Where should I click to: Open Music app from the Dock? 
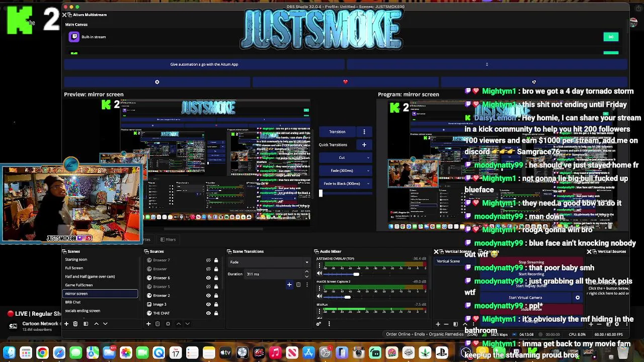275,353
